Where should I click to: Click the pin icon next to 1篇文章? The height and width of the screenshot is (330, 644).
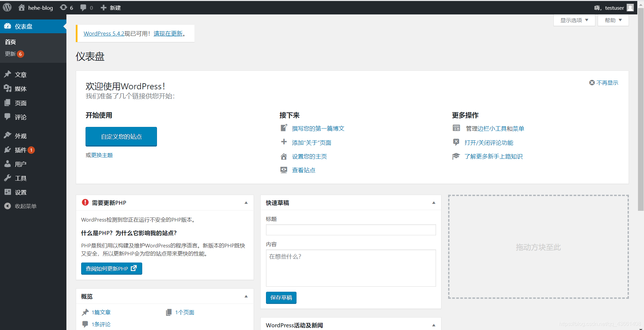tap(85, 312)
